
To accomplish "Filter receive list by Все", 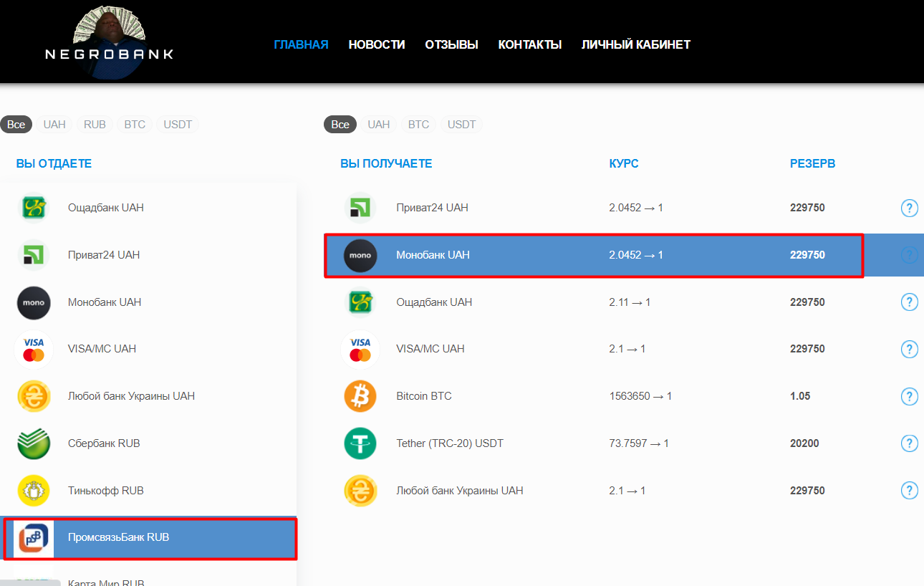I will pos(340,125).
